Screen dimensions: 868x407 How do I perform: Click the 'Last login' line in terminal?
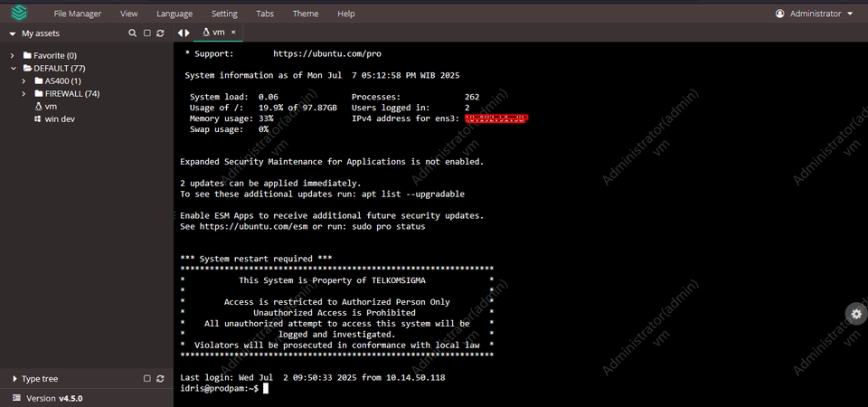313,378
